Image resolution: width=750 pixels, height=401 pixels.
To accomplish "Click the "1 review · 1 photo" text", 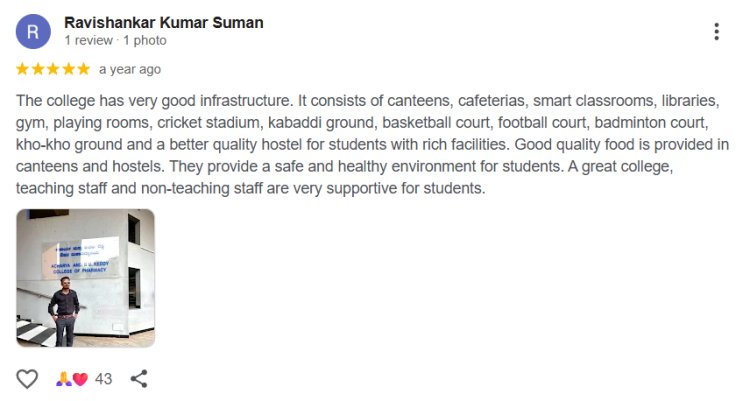I will [115, 41].
